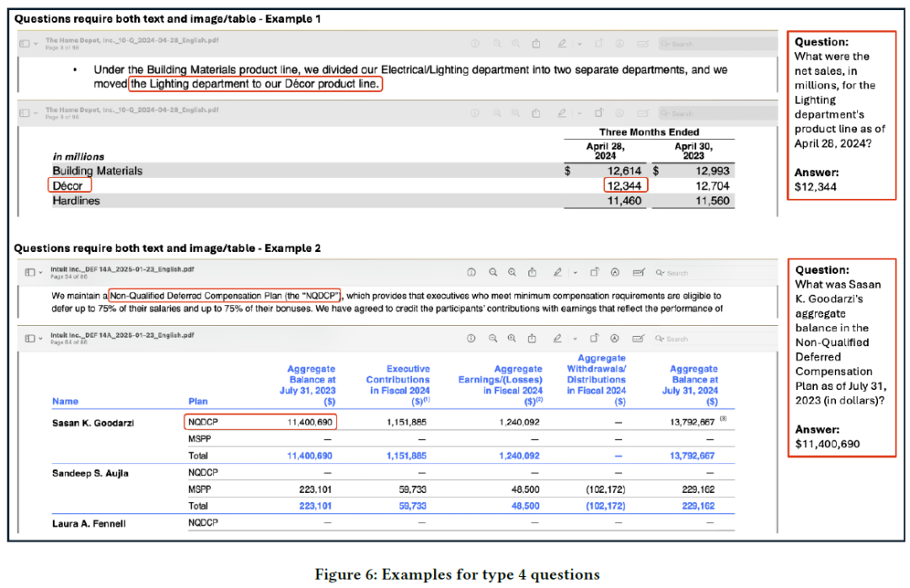Image resolution: width=910 pixels, height=588 pixels.
Task: Open sidebar dropdown, Intuit toolbar above compensation table
Action: coord(40,338)
